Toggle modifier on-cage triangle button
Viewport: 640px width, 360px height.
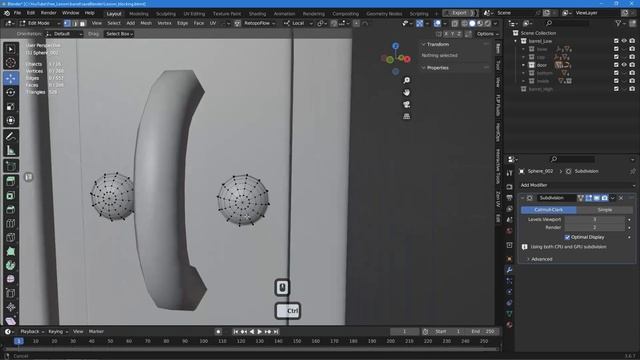(580, 198)
